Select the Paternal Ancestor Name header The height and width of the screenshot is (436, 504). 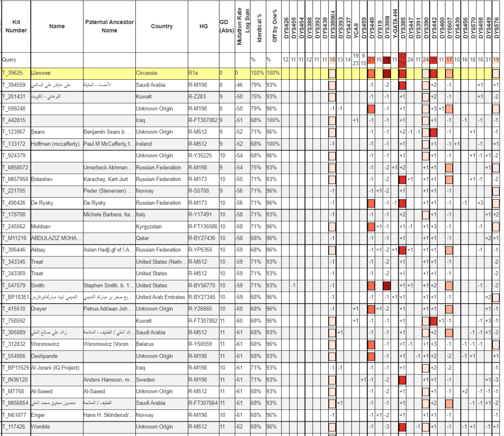click(x=109, y=27)
